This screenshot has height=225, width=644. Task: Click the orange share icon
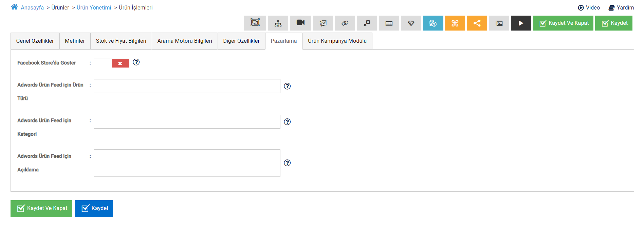click(477, 23)
